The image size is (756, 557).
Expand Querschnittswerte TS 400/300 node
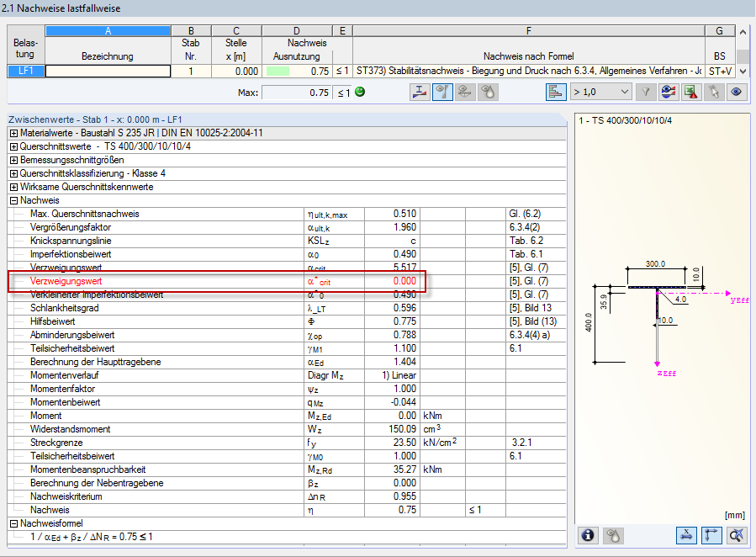pyautogui.click(x=14, y=146)
